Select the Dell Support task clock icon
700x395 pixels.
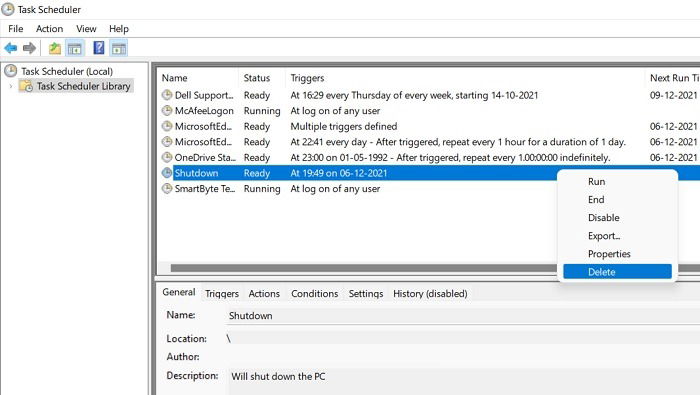(167, 95)
